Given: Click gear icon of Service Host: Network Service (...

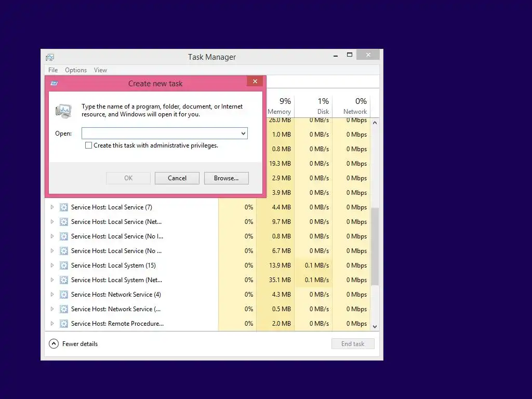Looking at the screenshot, I should pyautogui.click(x=64, y=310).
